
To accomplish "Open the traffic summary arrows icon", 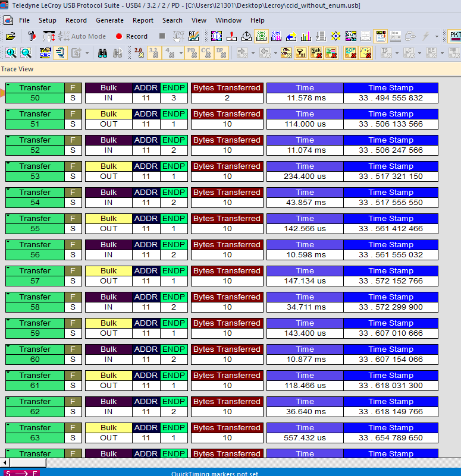I will [291, 36].
